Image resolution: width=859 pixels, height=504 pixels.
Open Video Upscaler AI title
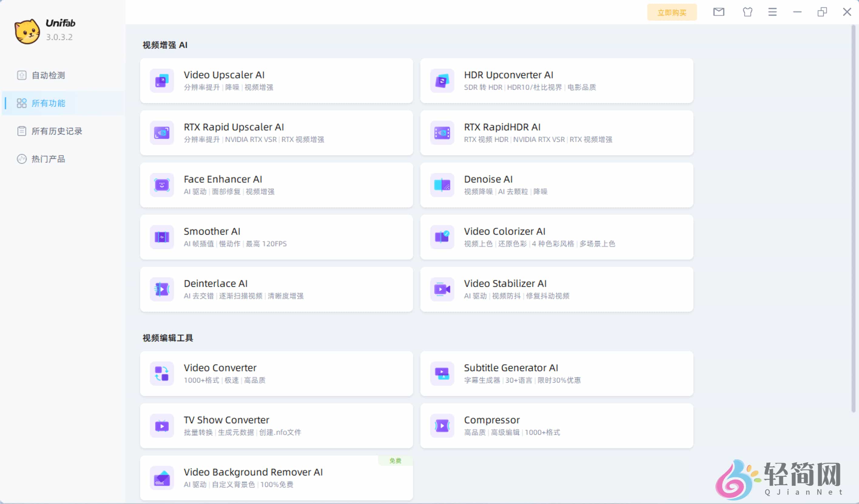(224, 75)
